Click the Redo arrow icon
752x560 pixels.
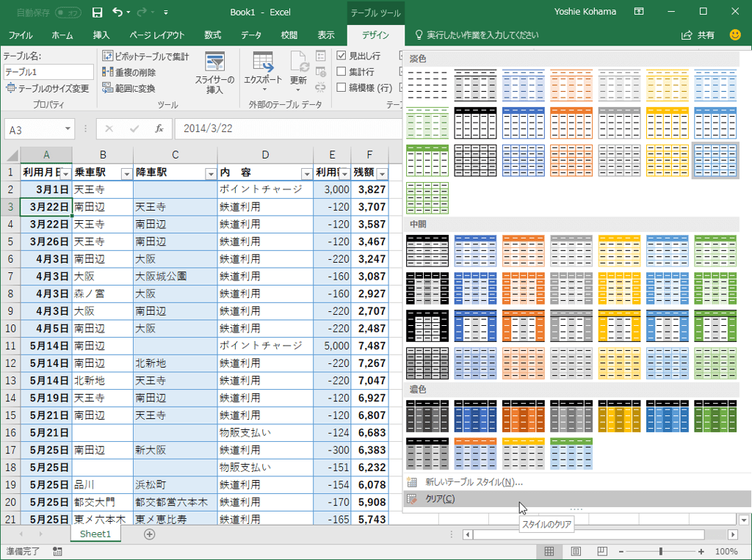coord(142,12)
